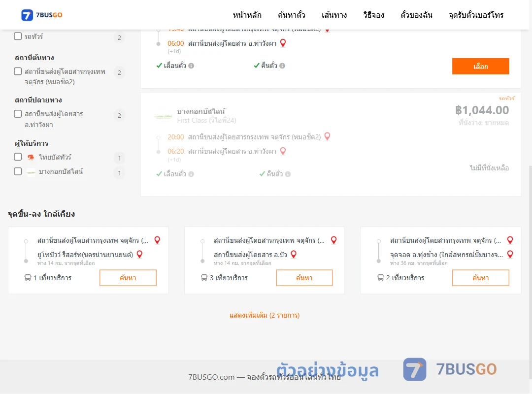The width and height of the screenshot is (532, 394).
Task: Search อ.ทุ่งช้าง route with ค้นหา
Action: pos(480,278)
